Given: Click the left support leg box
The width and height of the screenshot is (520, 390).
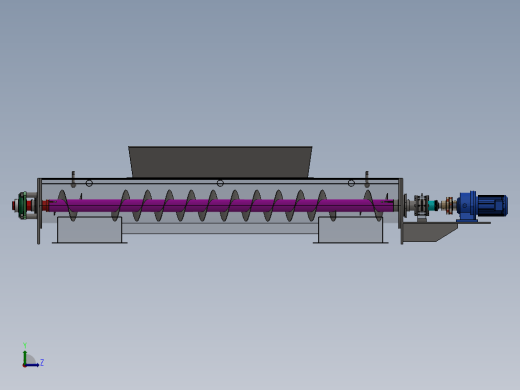Looking at the screenshot, I should pyautogui.click(x=89, y=230).
